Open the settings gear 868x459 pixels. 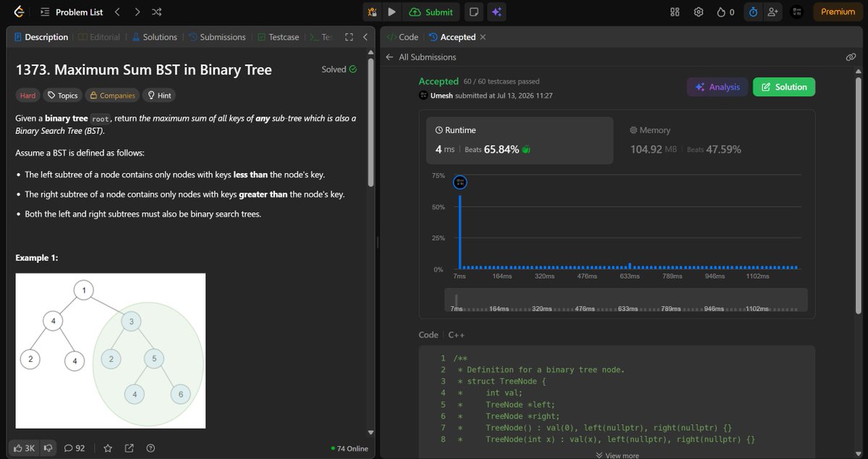tap(699, 12)
